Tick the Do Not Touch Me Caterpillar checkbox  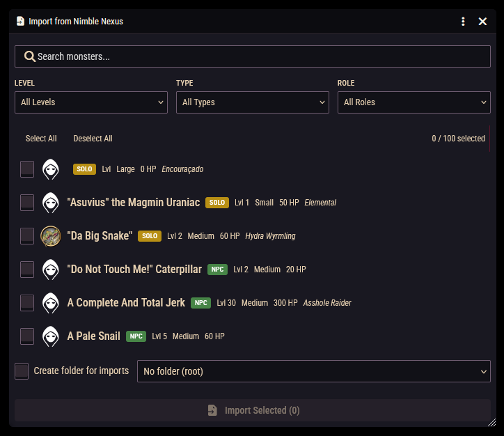click(27, 270)
